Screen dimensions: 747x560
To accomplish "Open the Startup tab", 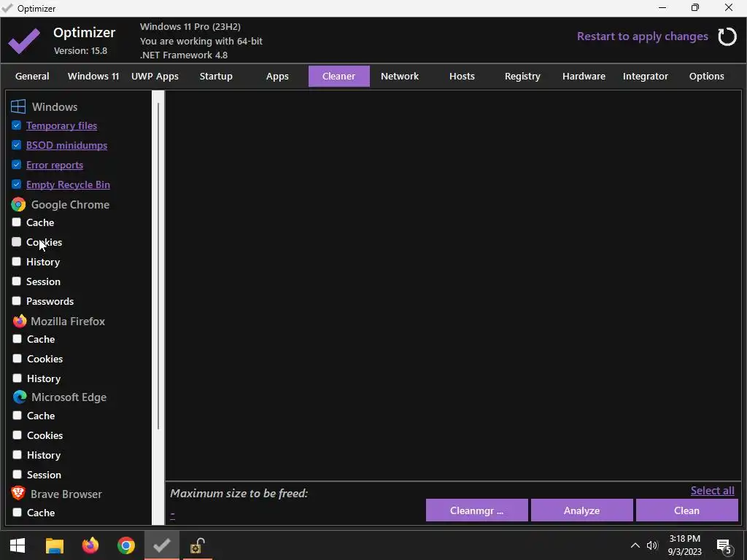I will click(x=216, y=76).
